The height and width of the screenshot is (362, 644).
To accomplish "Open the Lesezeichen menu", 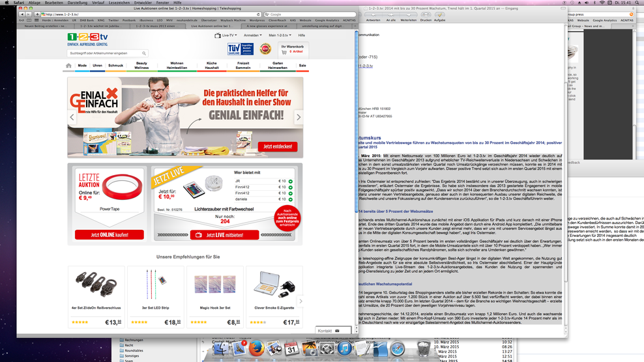I will [x=119, y=3].
